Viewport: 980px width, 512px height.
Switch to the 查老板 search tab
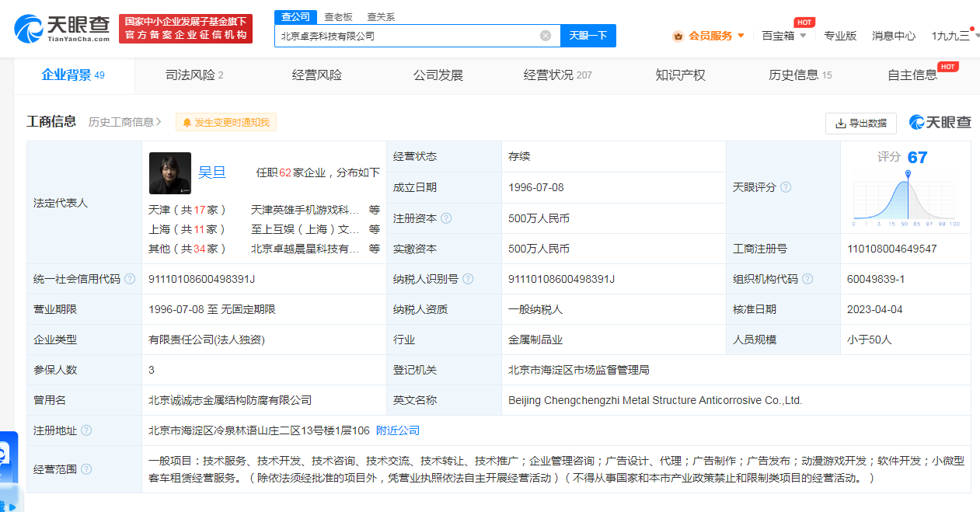click(x=338, y=16)
